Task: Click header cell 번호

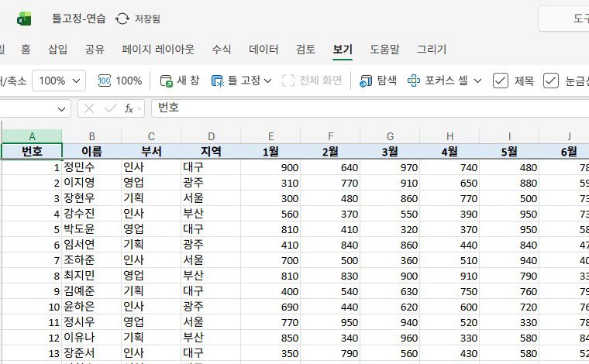Action: pyautogui.click(x=32, y=151)
